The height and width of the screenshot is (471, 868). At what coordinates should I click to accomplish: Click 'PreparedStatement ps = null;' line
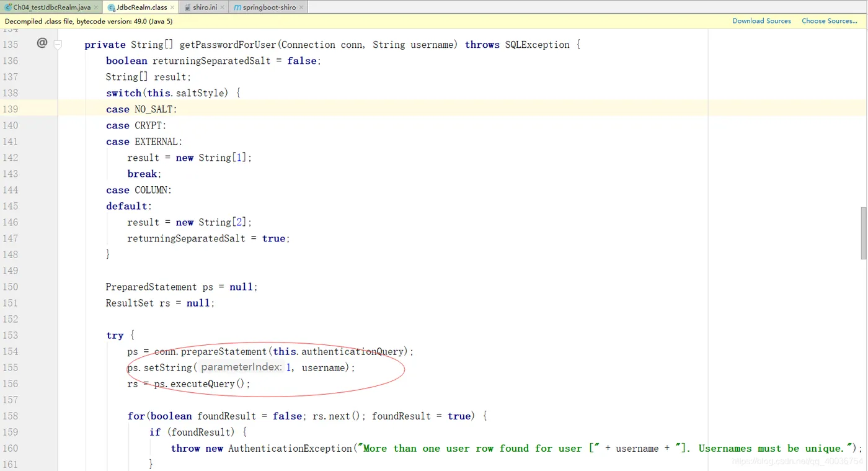pyautogui.click(x=182, y=287)
